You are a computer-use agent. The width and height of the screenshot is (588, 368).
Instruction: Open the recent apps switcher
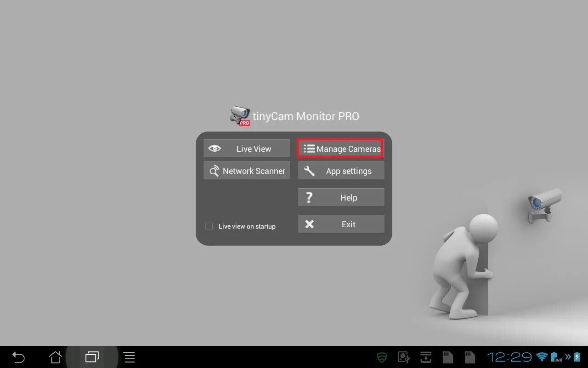[92, 357]
